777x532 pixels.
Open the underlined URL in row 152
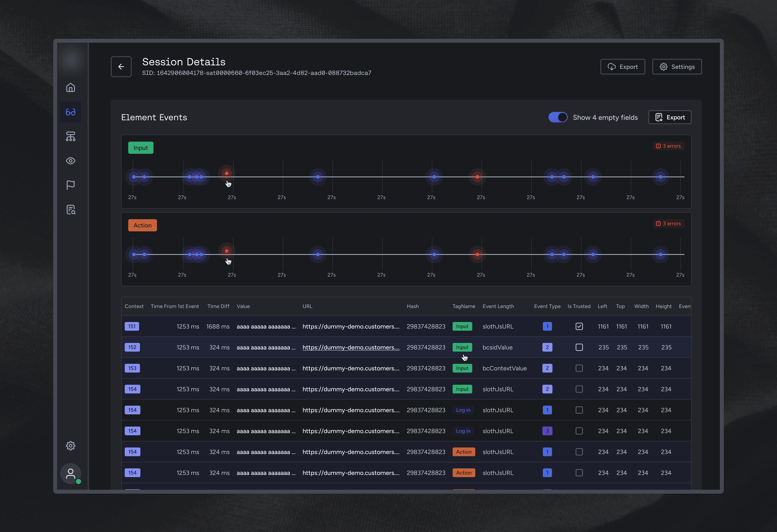[351, 347]
